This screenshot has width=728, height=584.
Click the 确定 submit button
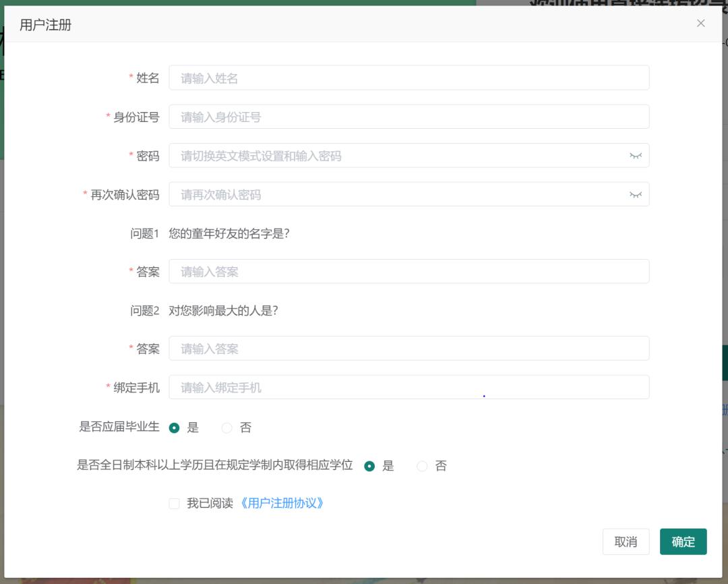point(683,542)
